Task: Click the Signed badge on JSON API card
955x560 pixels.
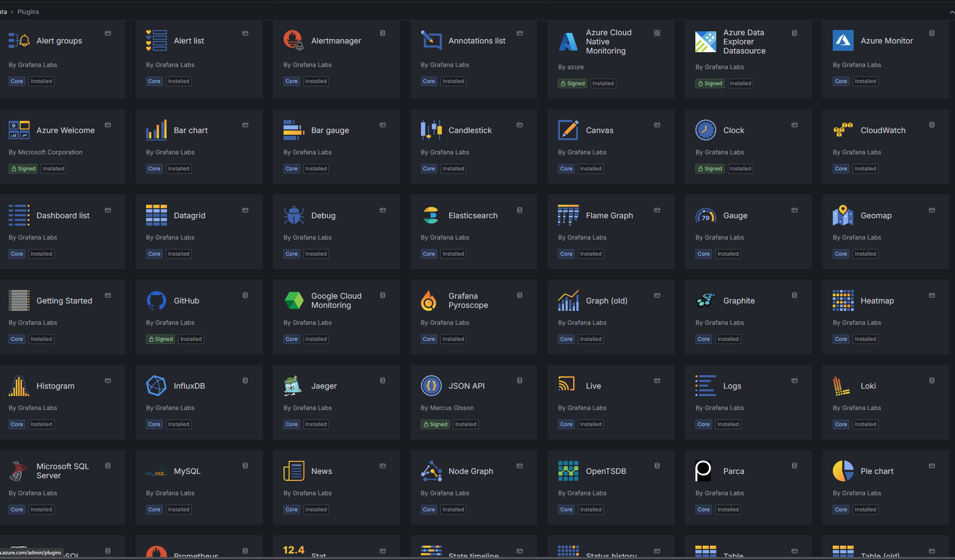Action: tap(435, 424)
